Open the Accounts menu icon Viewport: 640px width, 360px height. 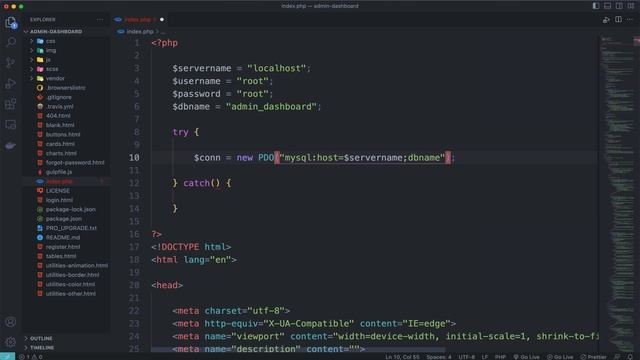pos(11,322)
